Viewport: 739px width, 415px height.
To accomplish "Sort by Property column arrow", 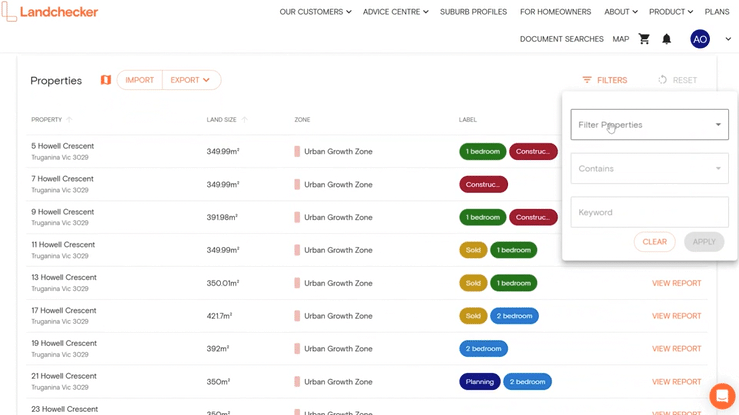I will click(69, 120).
